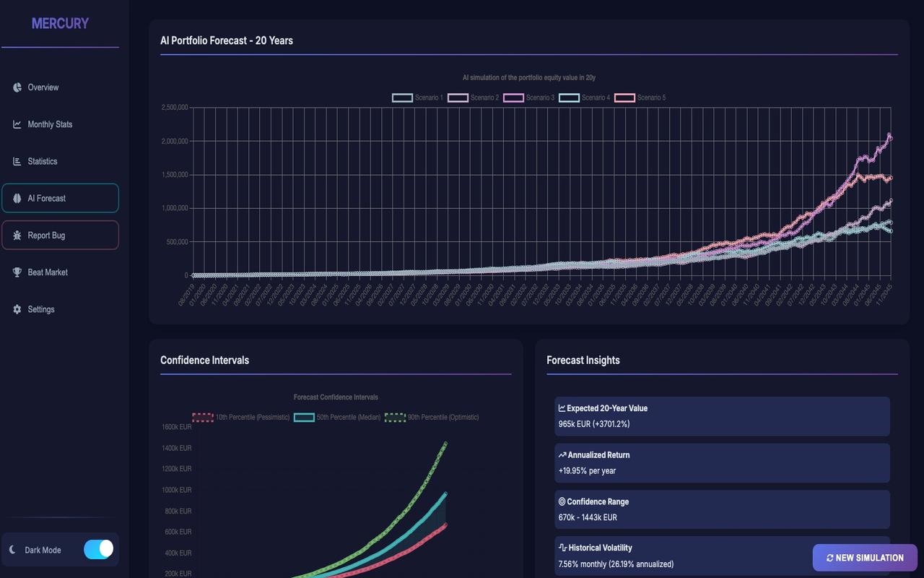Viewport: 924px width, 578px height.
Task: Click the AI Forecast brain icon
Action: pyautogui.click(x=17, y=198)
